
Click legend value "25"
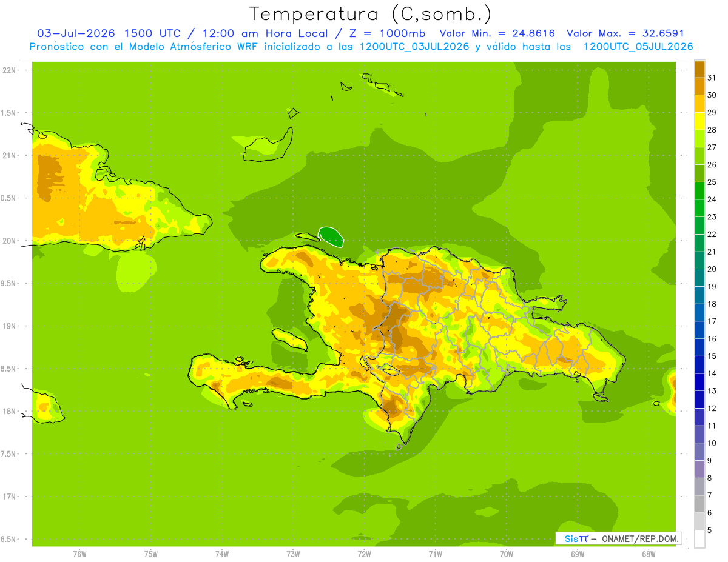(712, 182)
